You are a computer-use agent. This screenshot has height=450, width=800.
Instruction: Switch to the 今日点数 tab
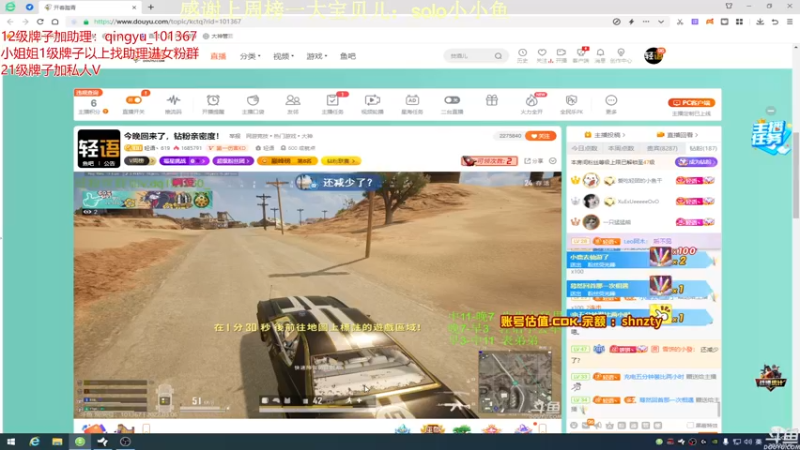point(585,148)
